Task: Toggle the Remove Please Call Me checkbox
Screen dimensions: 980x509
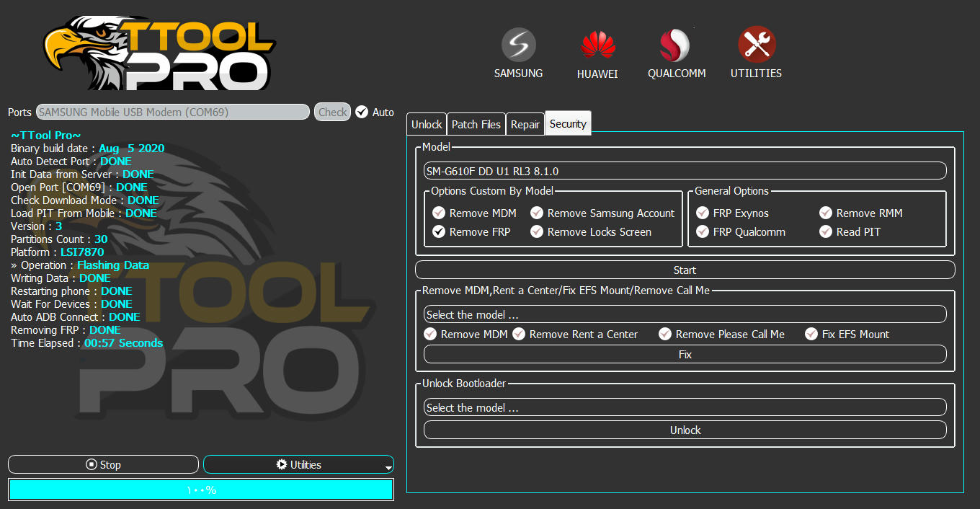Action: pos(664,334)
